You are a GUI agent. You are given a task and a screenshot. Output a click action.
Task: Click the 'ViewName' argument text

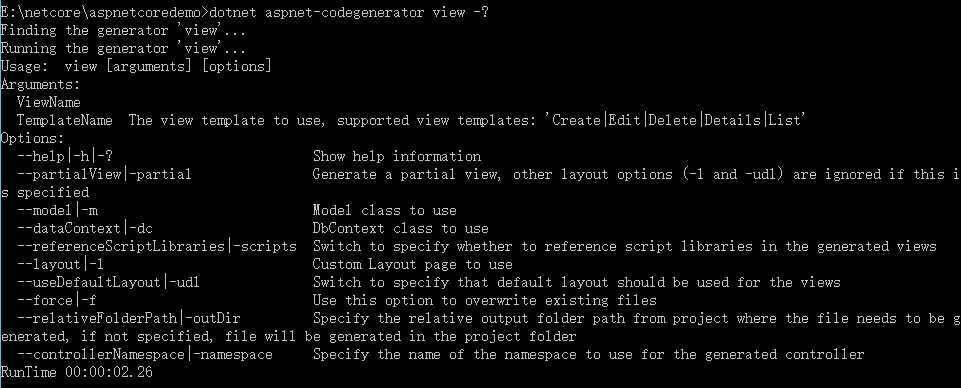click(48, 102)
